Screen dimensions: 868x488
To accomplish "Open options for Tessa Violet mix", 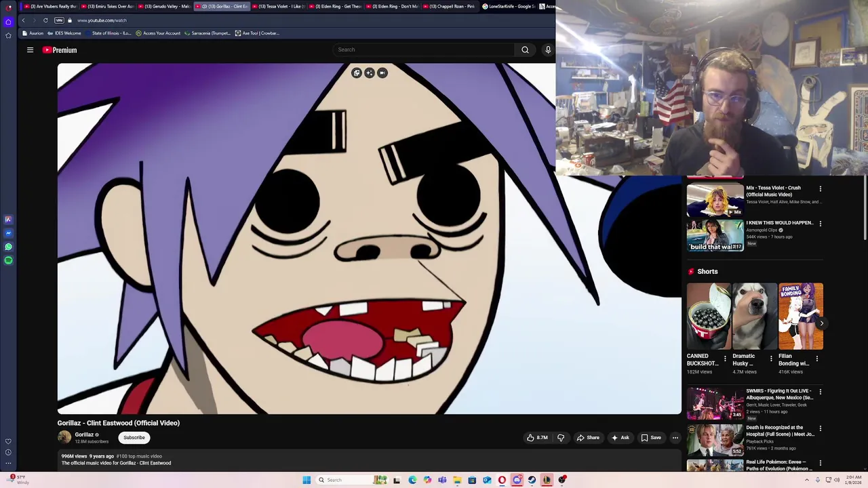I will [820, 189].
